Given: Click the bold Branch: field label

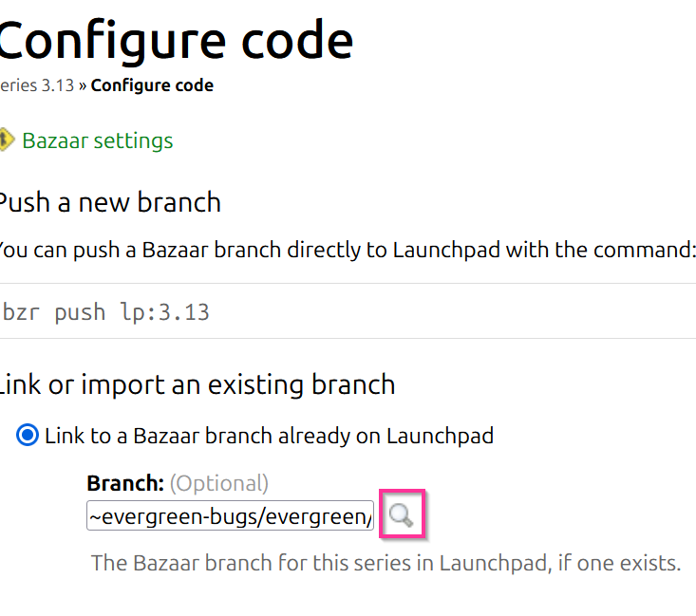Looking at the screenshot, I should [x=124, y=483].
